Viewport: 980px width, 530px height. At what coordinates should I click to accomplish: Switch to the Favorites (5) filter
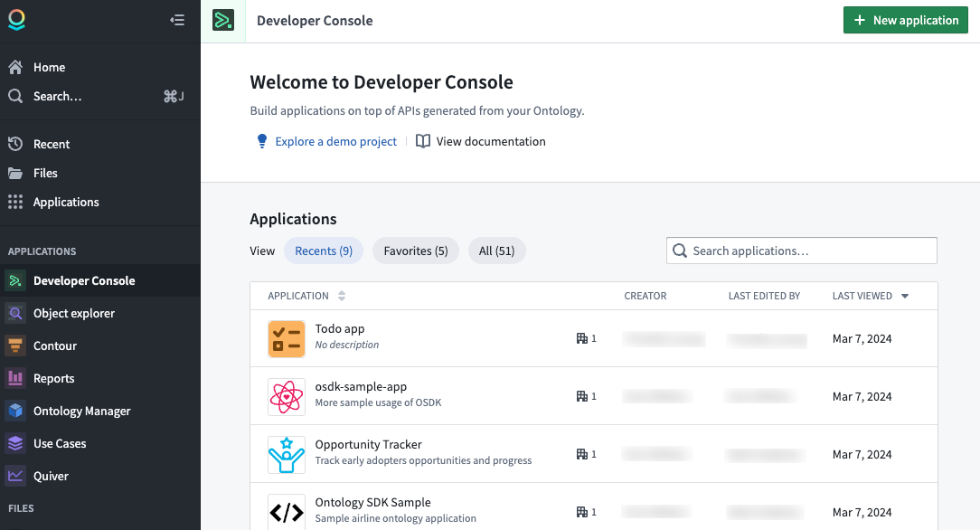click(415, 251)
